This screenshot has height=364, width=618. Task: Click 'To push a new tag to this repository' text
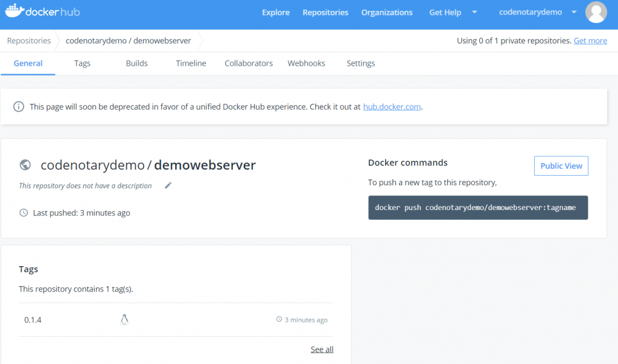[432, 182]
